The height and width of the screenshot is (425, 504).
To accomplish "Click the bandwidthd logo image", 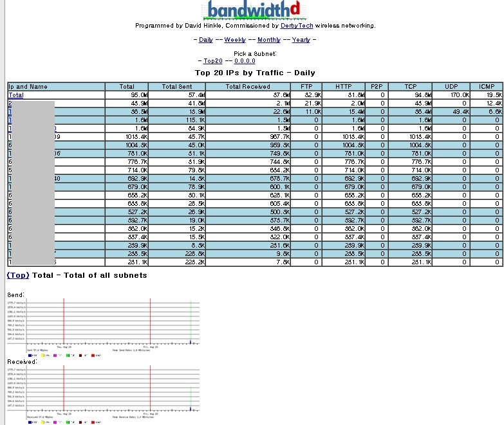I will (x=255, y=10).
